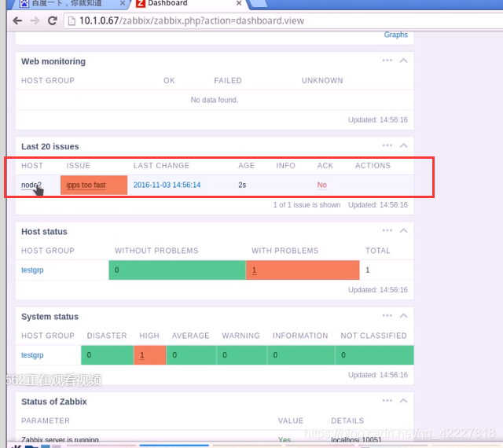Image resolution: width=503 pixels, height=448 pixels.
Task: Close the Baidu browser tab
Action: 123,3
